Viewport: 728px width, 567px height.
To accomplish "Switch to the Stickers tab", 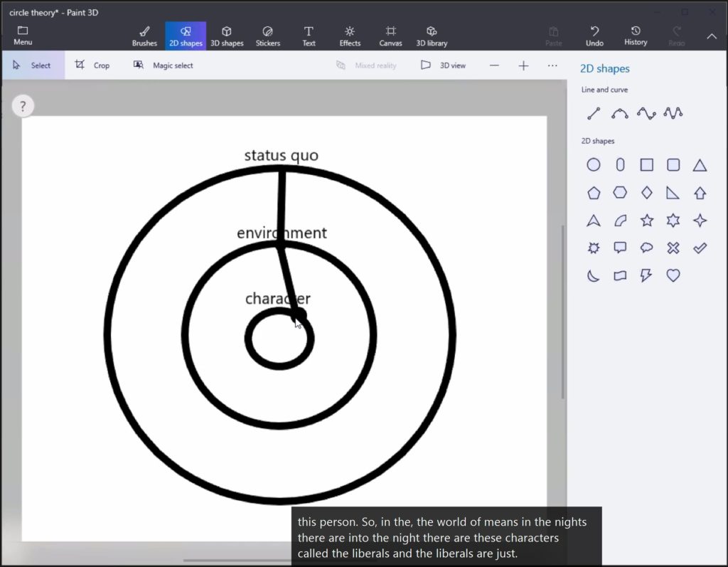I will [267, 36].
